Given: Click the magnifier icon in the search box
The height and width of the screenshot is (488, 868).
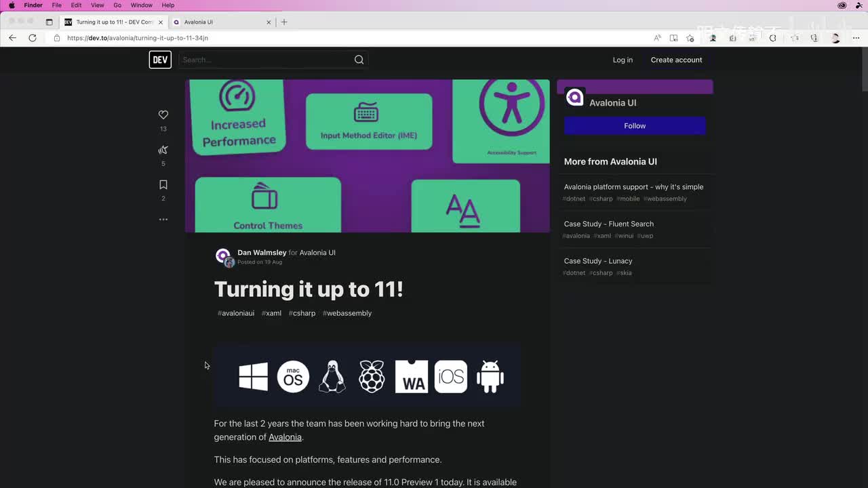Looking at the screenshot, I should click(x=359, y=60).
